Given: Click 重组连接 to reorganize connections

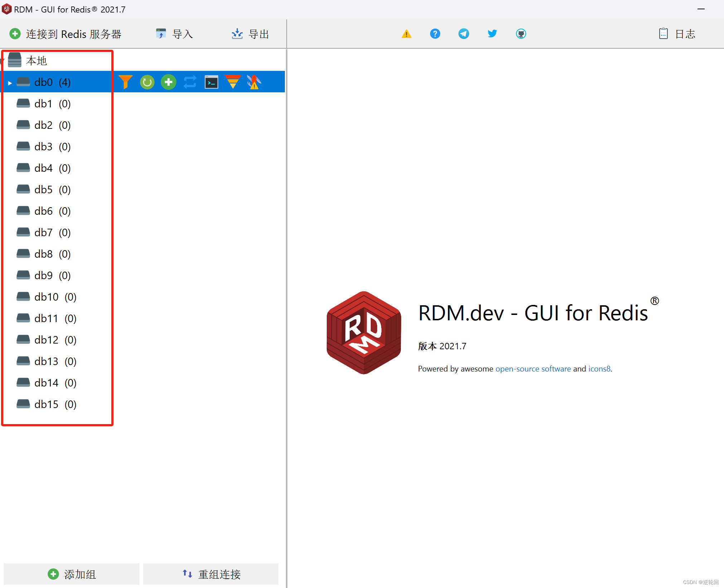Looking at the screenshot, I should coord(210,574).
